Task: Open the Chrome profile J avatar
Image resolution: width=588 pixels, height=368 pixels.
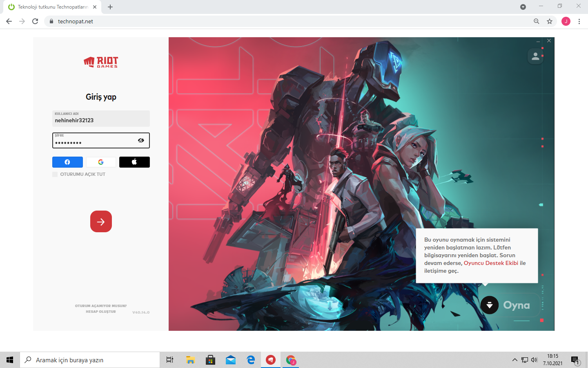Action: [566, 21]
